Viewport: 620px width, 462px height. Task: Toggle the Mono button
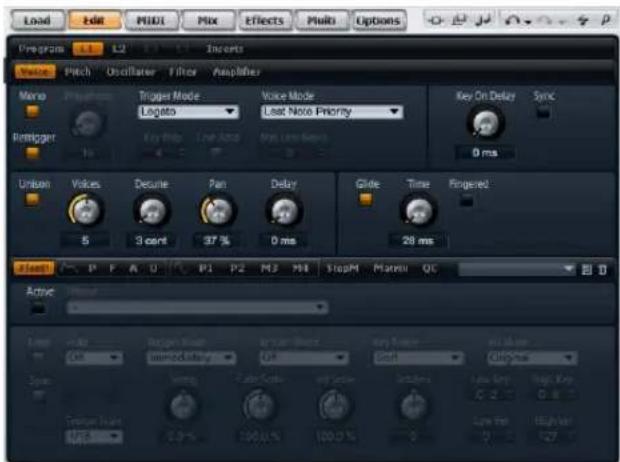[32, 111]
